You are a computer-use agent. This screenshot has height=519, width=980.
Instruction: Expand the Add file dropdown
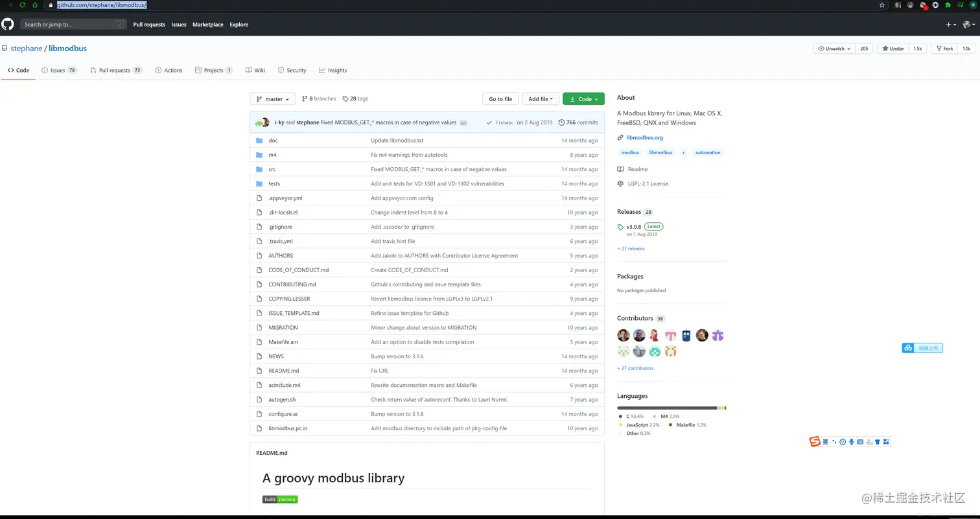541,98
